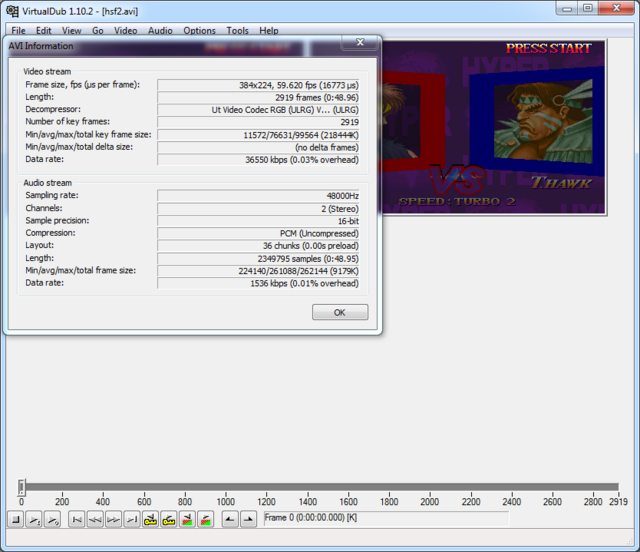Select the (no delta frames) value
Screen dimensions: 640x552
coord(258,147)
